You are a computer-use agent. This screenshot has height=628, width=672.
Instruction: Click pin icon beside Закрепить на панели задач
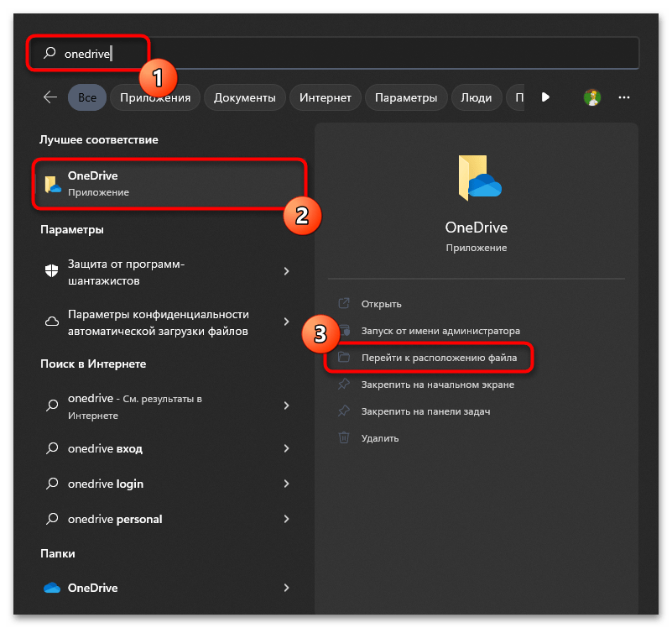344,411
